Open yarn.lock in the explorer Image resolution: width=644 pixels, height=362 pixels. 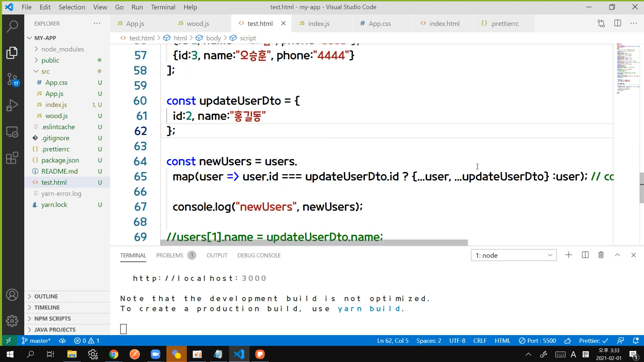coord(67,204)
